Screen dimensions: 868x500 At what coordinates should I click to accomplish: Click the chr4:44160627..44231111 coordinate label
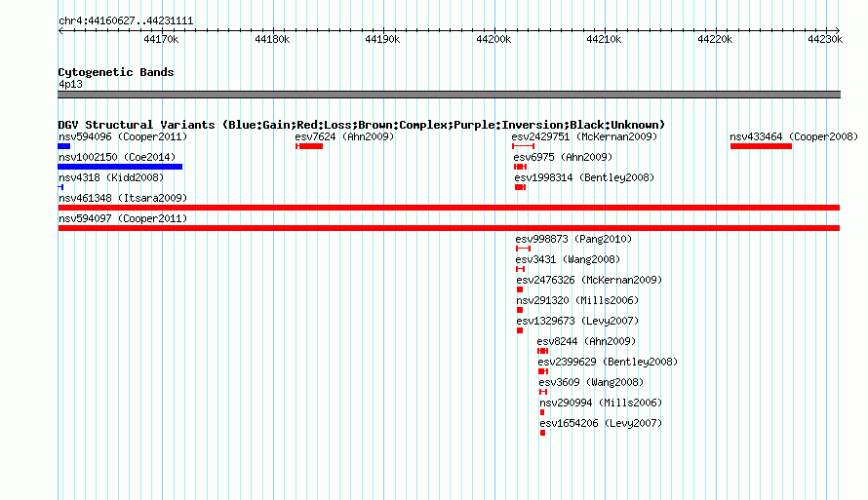click(126, 21)
